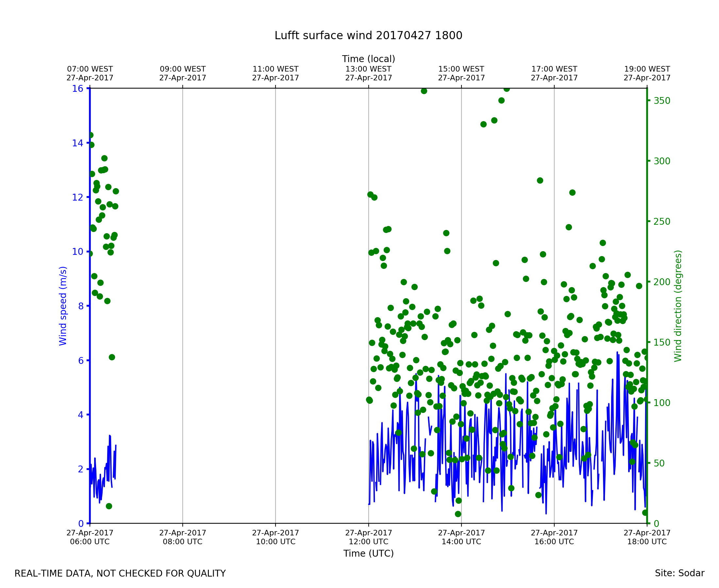Click the plot title Lufft surface wind

tap(368, 36)
